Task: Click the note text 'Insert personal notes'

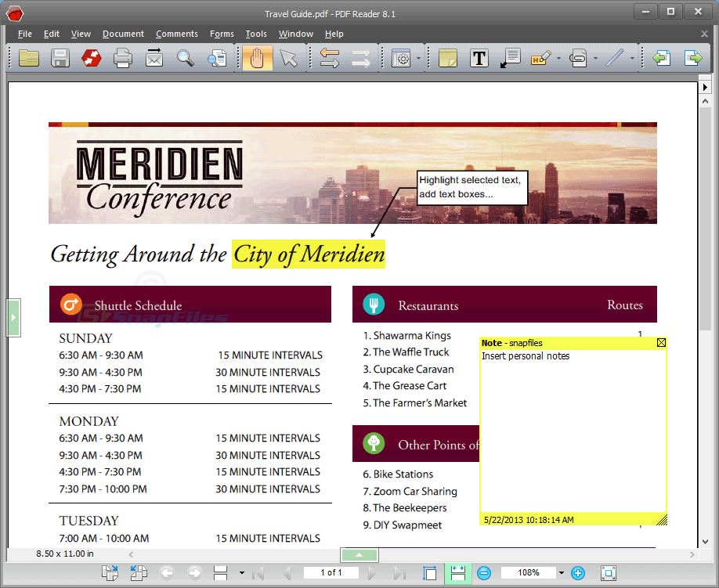Action: 526,356
